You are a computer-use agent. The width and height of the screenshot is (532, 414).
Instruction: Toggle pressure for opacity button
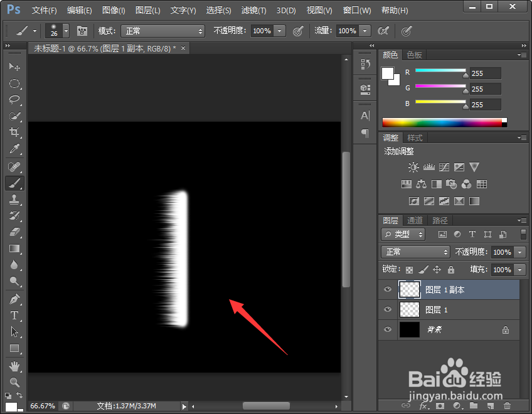click(298, 31)
